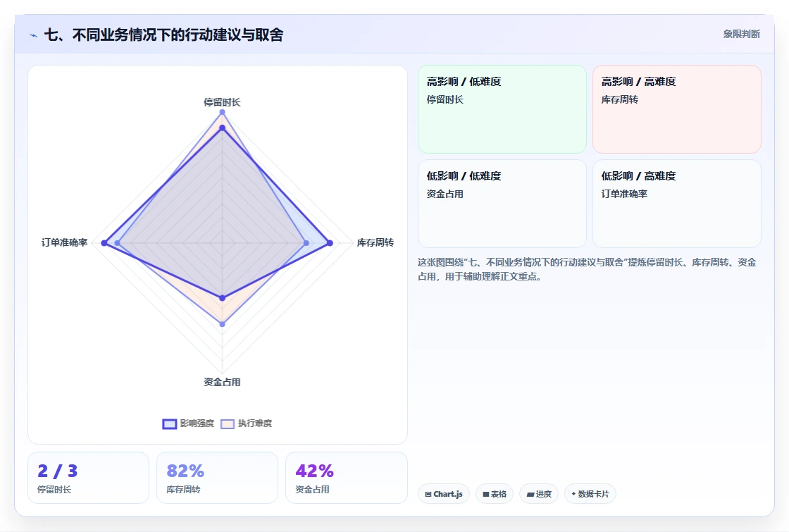Select the 影响强度 point on the 库存周转 axis
This screenshot has width=789, height=532.
(330, 243)
